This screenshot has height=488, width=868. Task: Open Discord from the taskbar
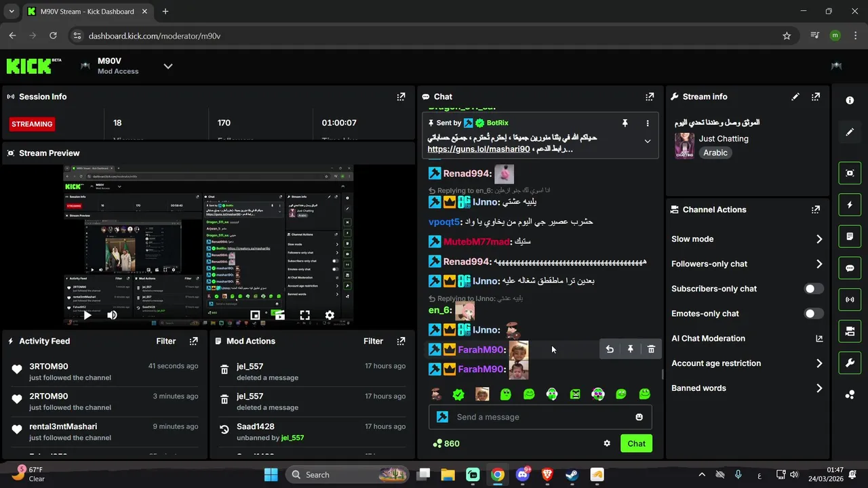[x=523, y=474]
